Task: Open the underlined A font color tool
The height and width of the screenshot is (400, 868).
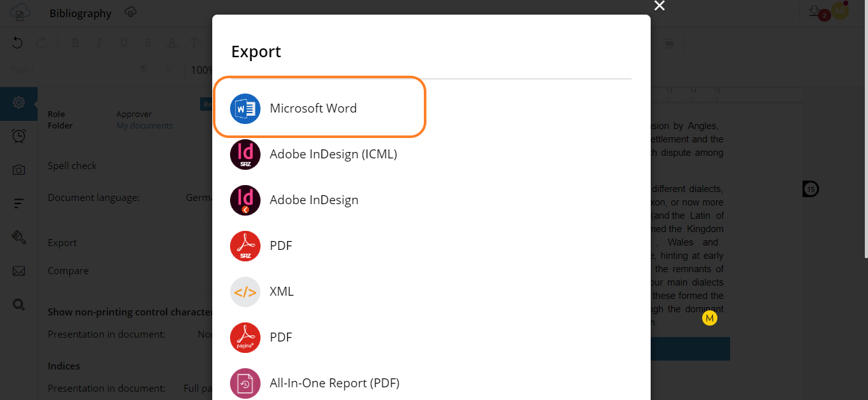Action: 172,43
